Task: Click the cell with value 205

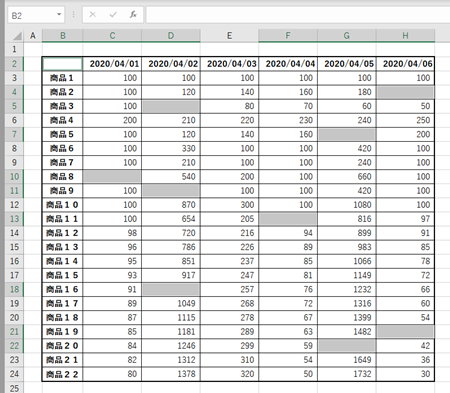Action: pyautogui.click(x=230, y=219)
